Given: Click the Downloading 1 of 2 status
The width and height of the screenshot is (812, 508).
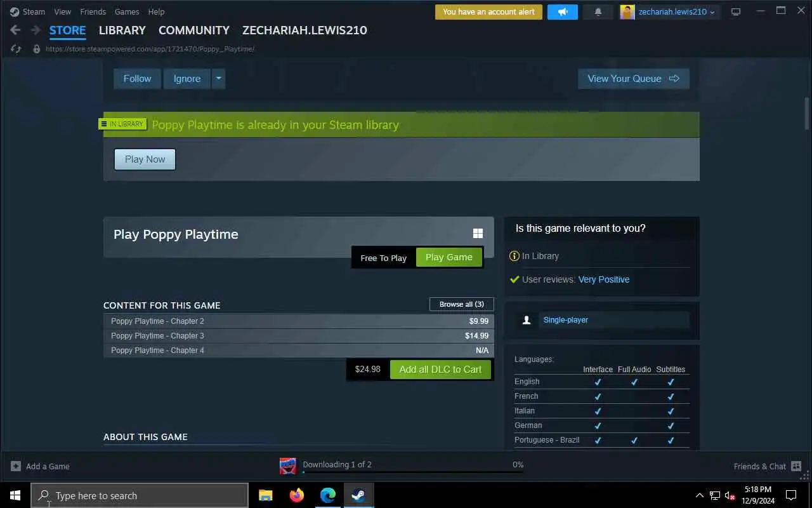Looking at the screenshot, I should [x=337, y=464].
